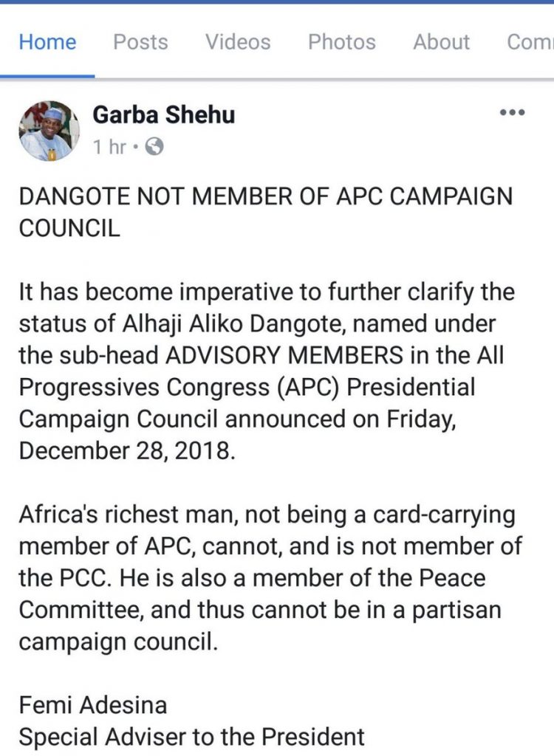Click the Garba Shehu name link
The width and height of the screenshot is (554, 756).
[x=164, y=114]
